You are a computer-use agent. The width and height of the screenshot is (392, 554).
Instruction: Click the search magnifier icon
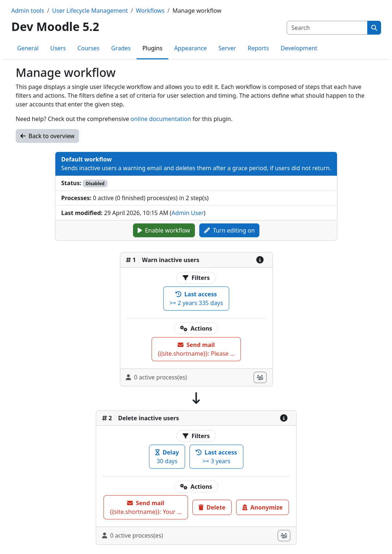[374, 27]
